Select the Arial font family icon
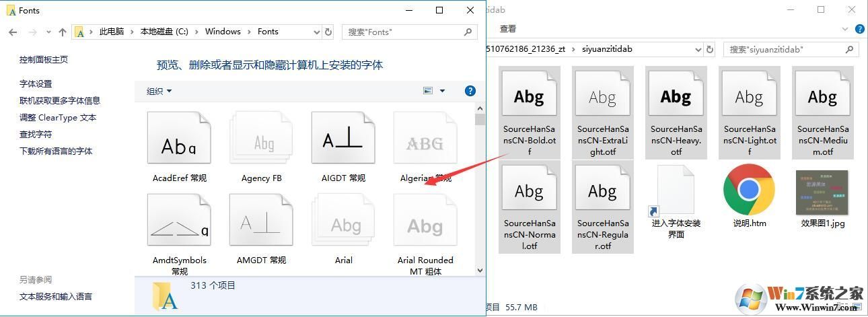Viewport: 868px width, 317px height. 343,220
